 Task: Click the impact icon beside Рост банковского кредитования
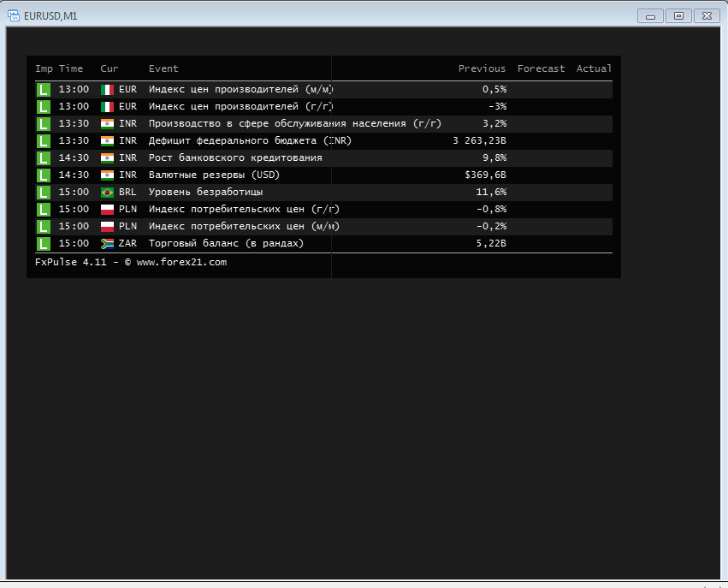pos(43,158)
